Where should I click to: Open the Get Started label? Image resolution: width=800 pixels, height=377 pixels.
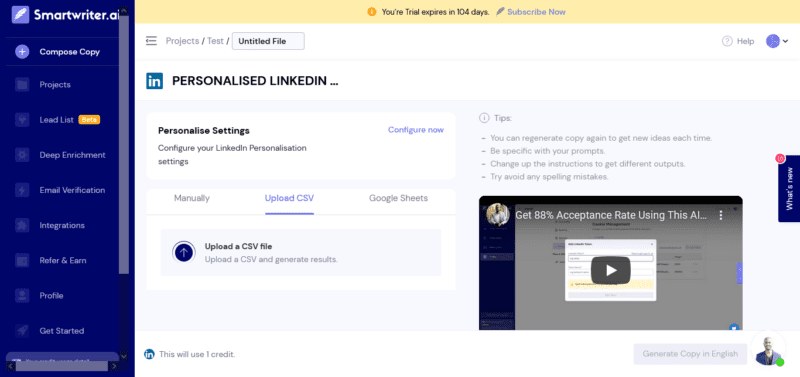pyautogui.click(x=62, y=331)
